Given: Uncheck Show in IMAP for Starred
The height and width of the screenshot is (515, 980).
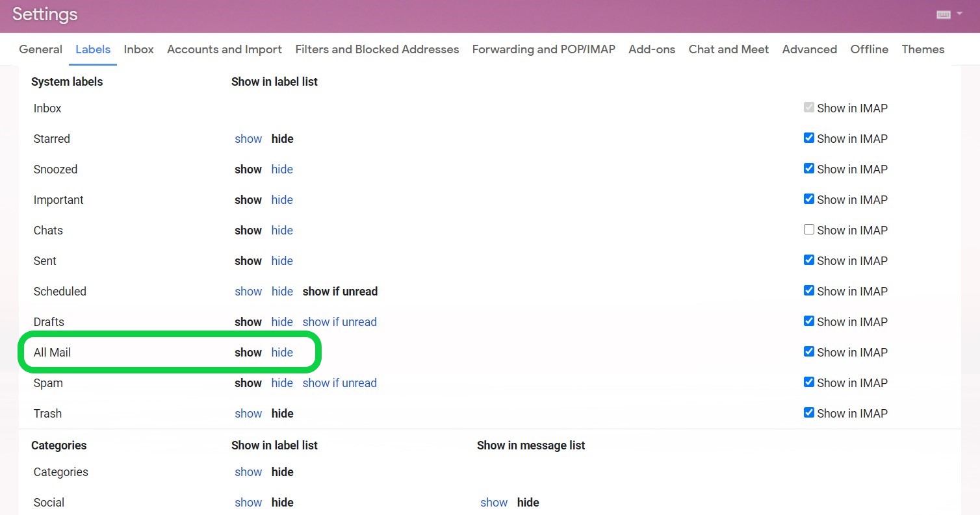Looking at the screenshot, I should tap(809, 138).
